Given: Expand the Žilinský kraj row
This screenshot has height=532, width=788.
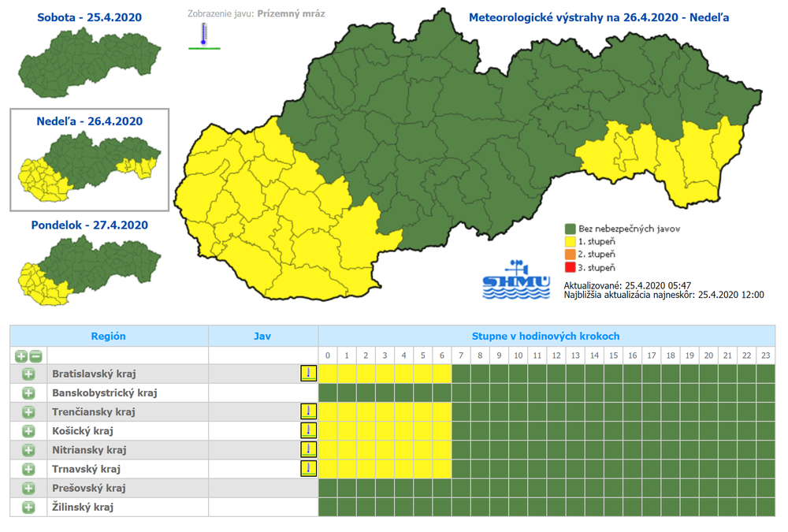Looking at the screenshot, I should pyautogui.click(x=29, y=507).
